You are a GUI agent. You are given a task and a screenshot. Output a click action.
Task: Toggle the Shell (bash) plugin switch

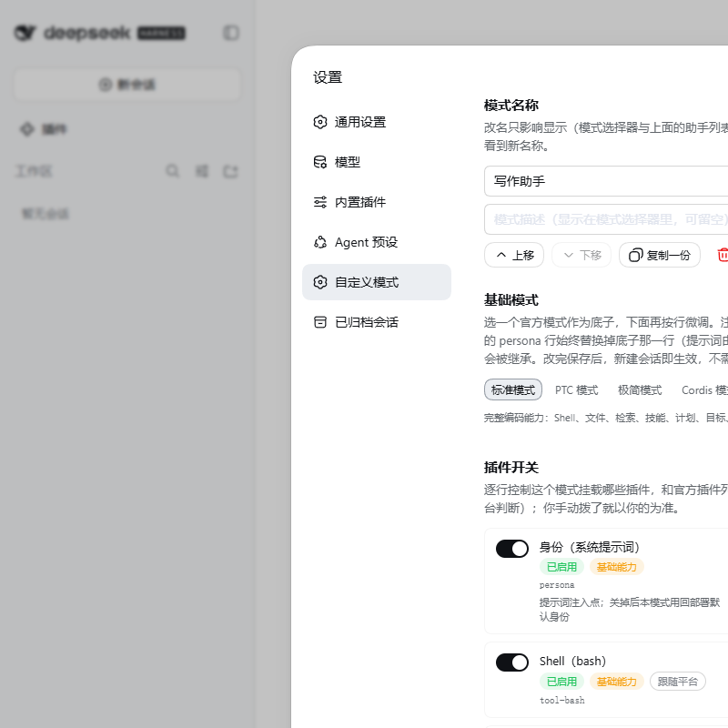512,662
